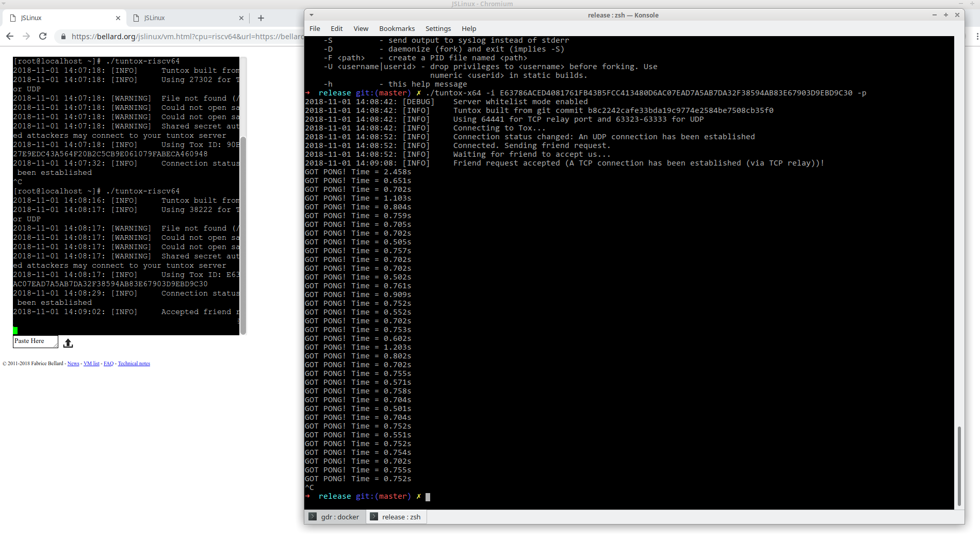Click the browser back arrow icon
980x540 pixels.
(x=10, y=36)
